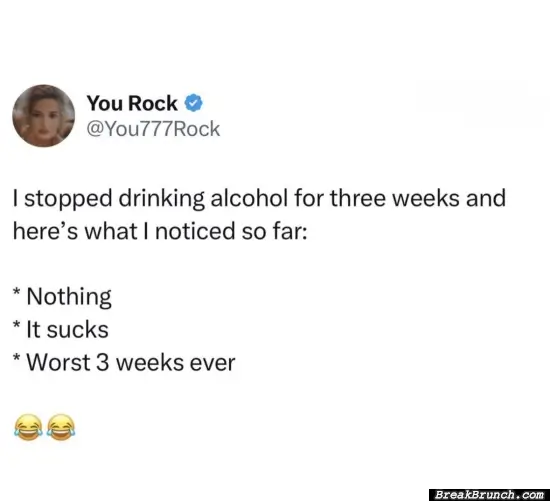Viewport: 550px width, 501px height.
Task: Click the word stopped in the tweet
Action: coord(68,199)
